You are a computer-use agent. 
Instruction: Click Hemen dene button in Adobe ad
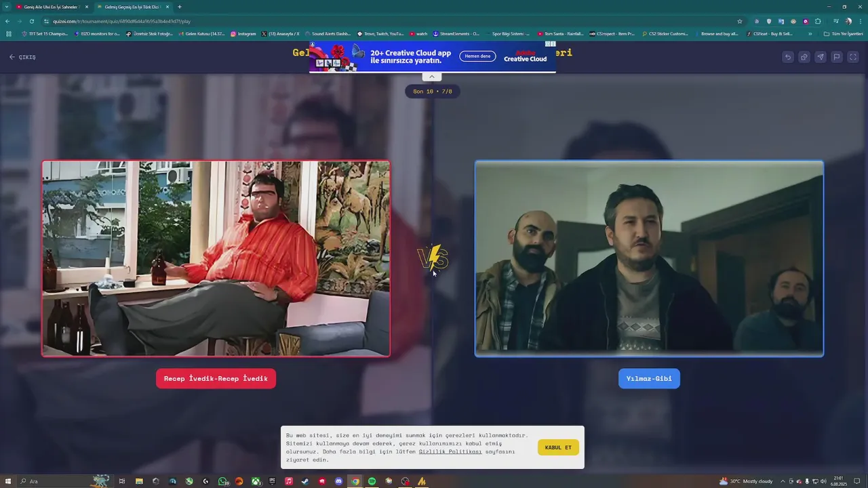click(x=477, y=56)
